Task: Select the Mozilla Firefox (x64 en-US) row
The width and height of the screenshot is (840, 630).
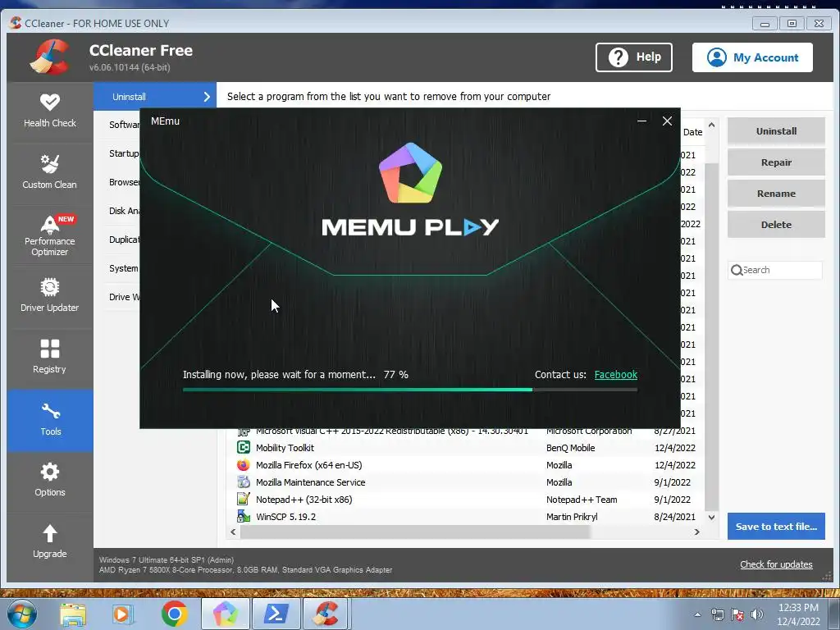Action: click(x=465, y=464)
